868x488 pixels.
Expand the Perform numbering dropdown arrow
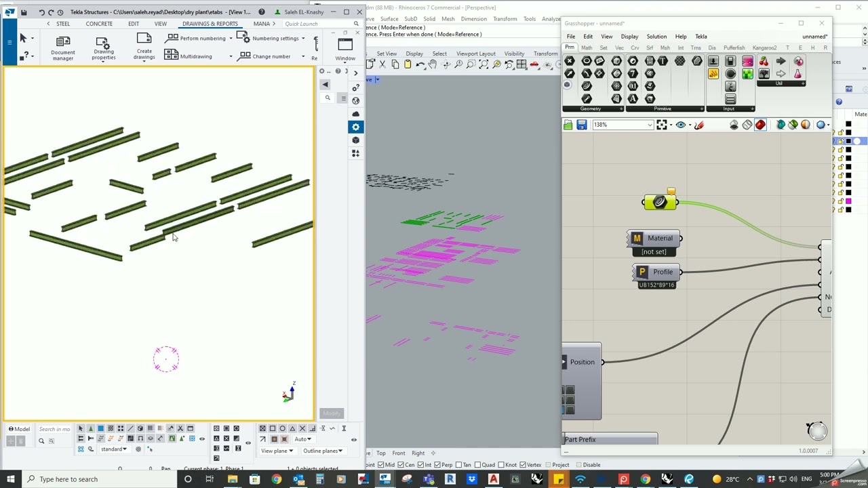click(231, 39)
